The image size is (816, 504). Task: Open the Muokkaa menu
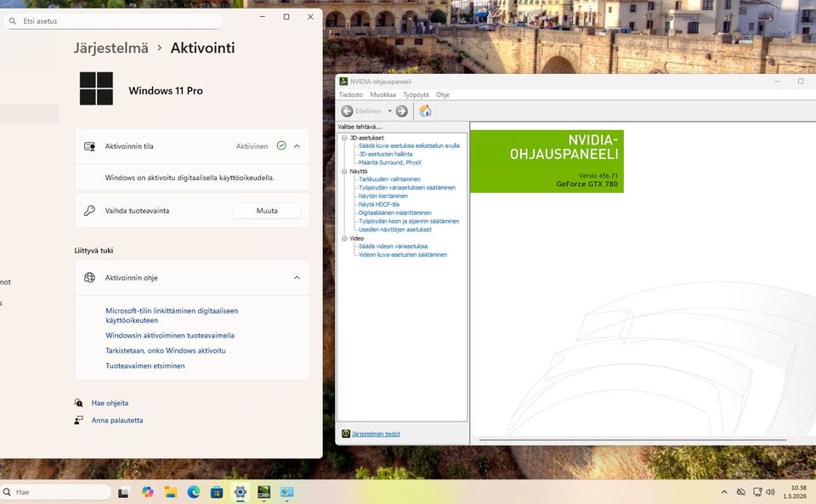click(x=383, y=94)
